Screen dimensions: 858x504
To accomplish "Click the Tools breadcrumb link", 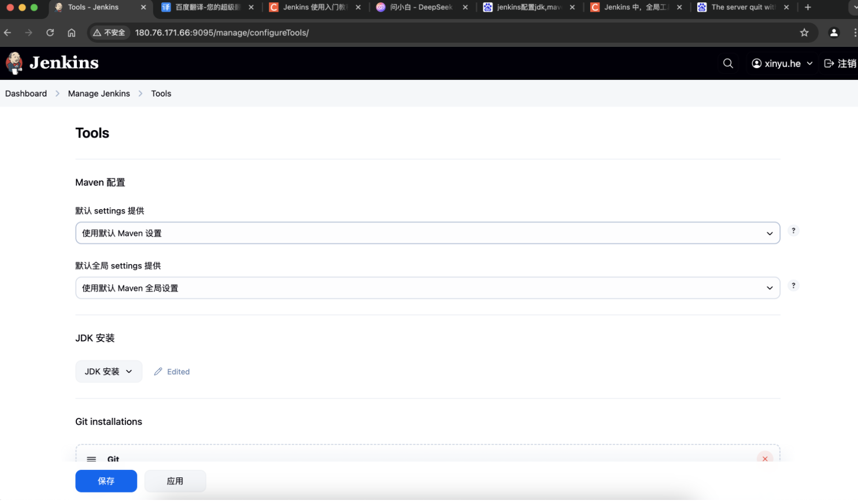I will (x=161, y=94).
